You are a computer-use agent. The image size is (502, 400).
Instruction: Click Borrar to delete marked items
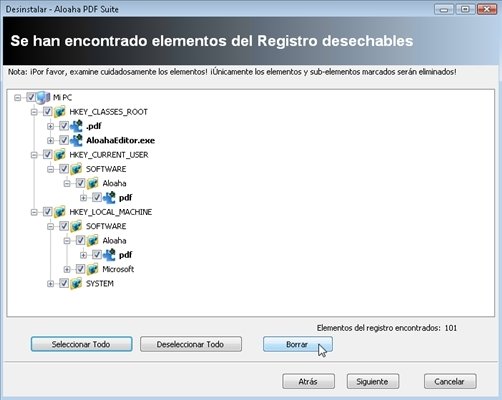click(x=298, y=344)
